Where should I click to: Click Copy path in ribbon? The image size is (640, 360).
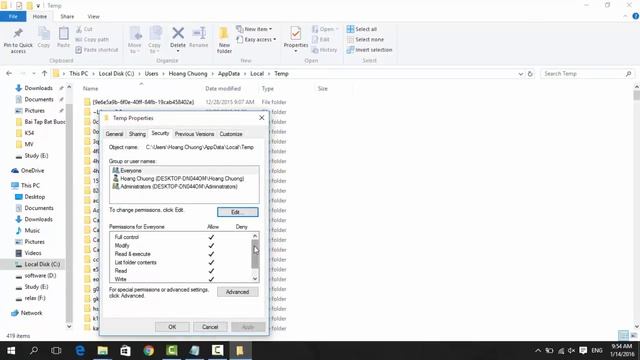(92, 40)
